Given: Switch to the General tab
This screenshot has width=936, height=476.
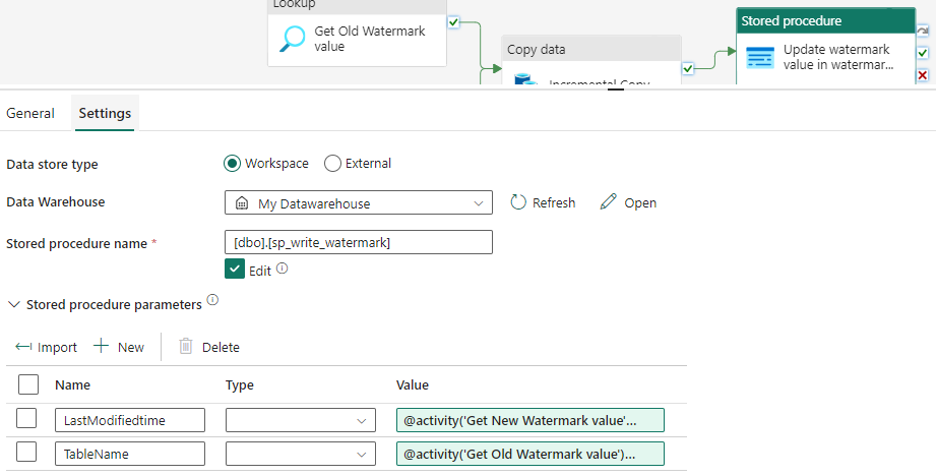Looking at the screenshot, I should (x=30, y=113).
